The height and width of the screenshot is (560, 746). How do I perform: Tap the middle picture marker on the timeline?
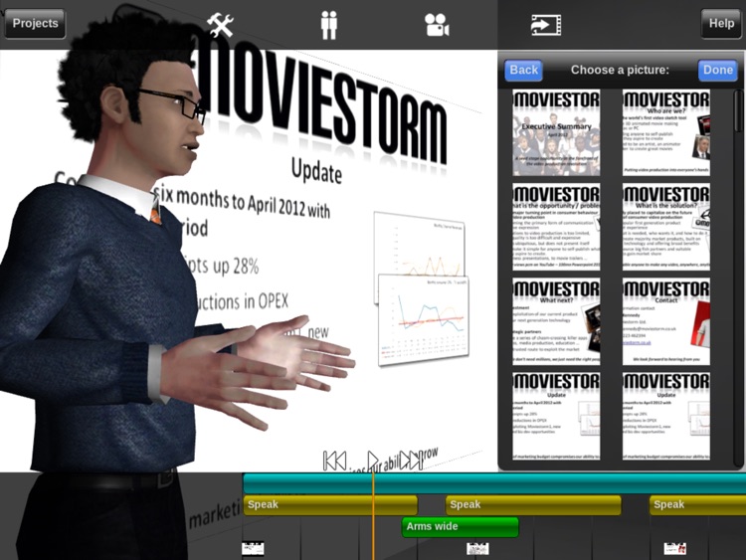click(x=477, y=548)
